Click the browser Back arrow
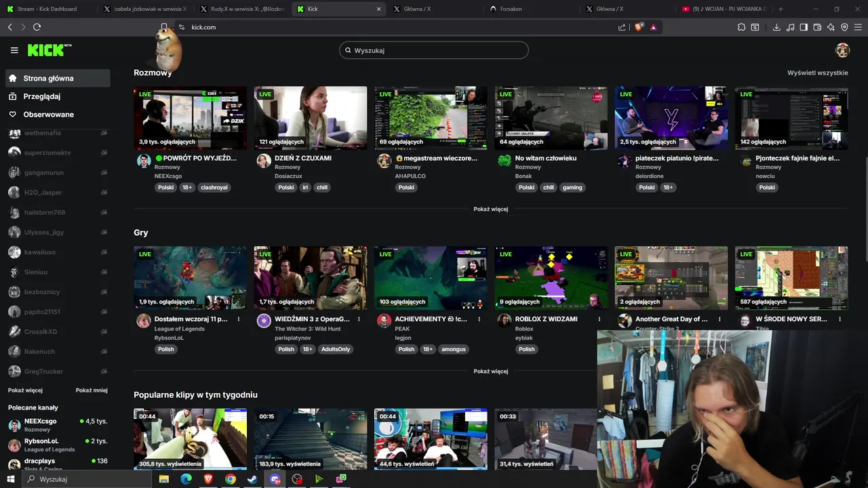This screenshot has width=868, height=488. coord(9,27)
